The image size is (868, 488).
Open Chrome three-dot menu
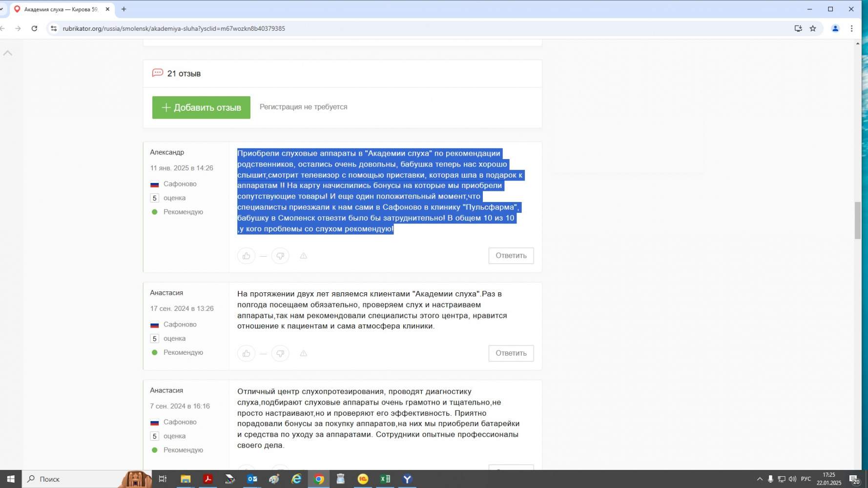[852, 28]
